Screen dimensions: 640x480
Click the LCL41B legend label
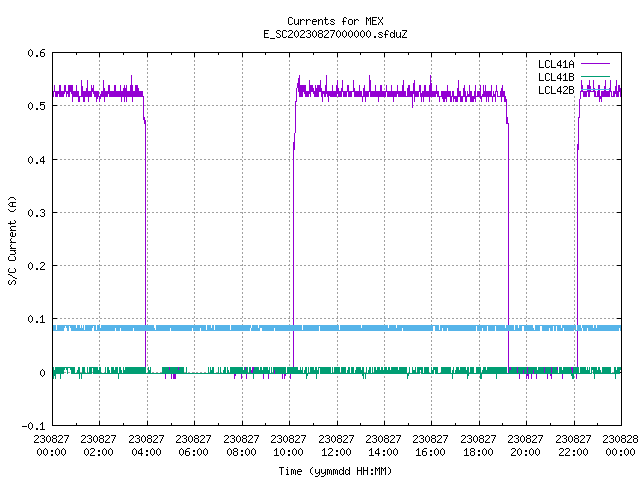556,77
